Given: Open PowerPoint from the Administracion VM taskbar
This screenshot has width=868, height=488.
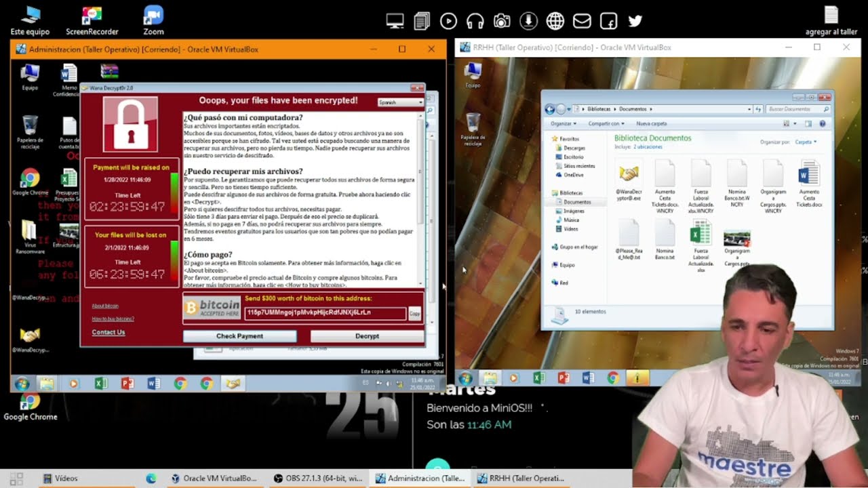Looking at the screenshot, I should click(127, 384).
